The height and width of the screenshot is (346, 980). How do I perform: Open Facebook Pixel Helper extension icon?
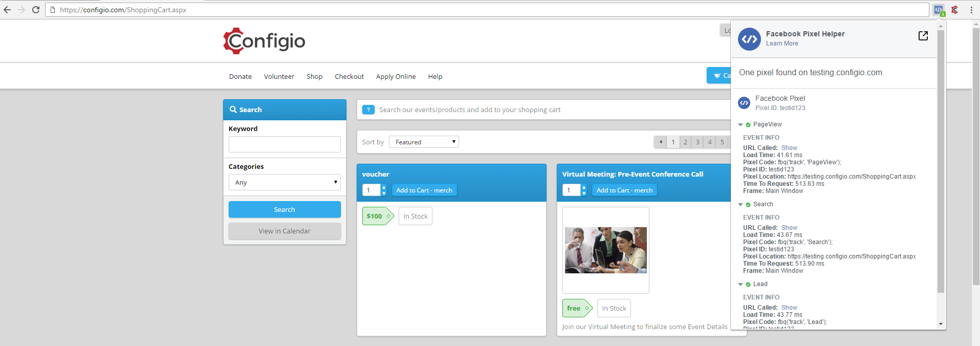(939, 10)
